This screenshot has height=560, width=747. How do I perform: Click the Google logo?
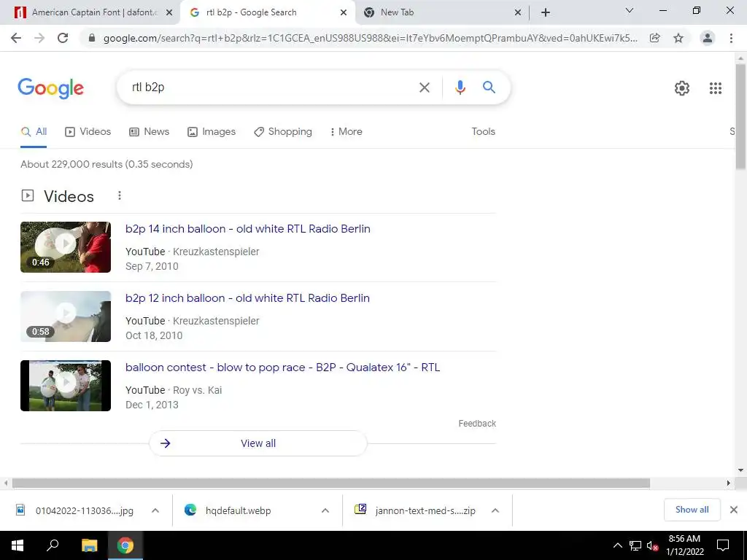50,88
